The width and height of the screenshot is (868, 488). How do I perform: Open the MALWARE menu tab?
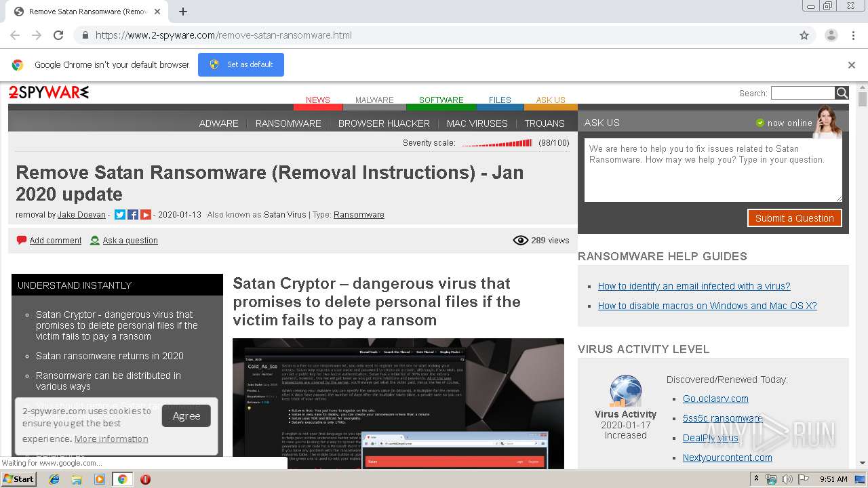pyautogui.click(x=374, y=100)
